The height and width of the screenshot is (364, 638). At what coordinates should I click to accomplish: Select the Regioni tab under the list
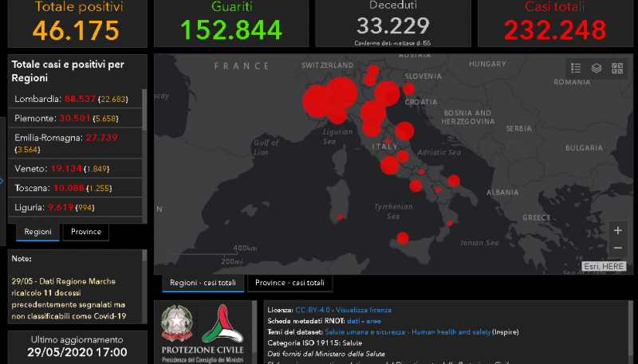point(37,232)
